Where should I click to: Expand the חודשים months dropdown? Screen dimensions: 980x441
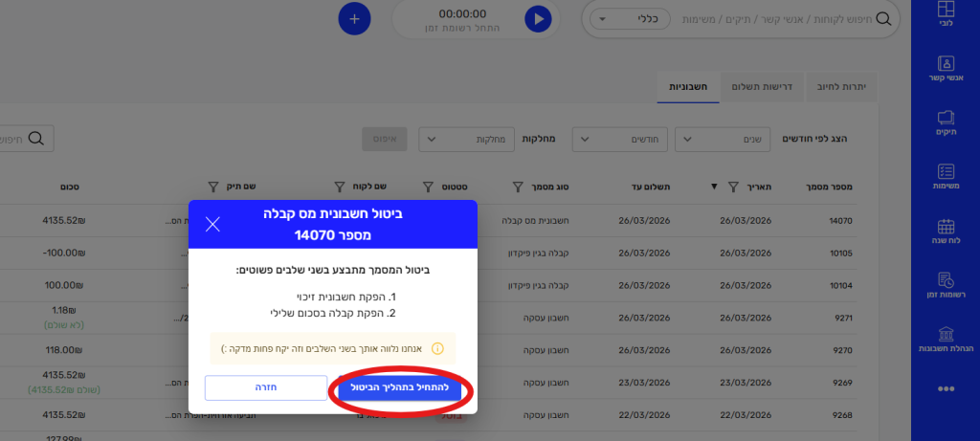[x=620, y=139]
